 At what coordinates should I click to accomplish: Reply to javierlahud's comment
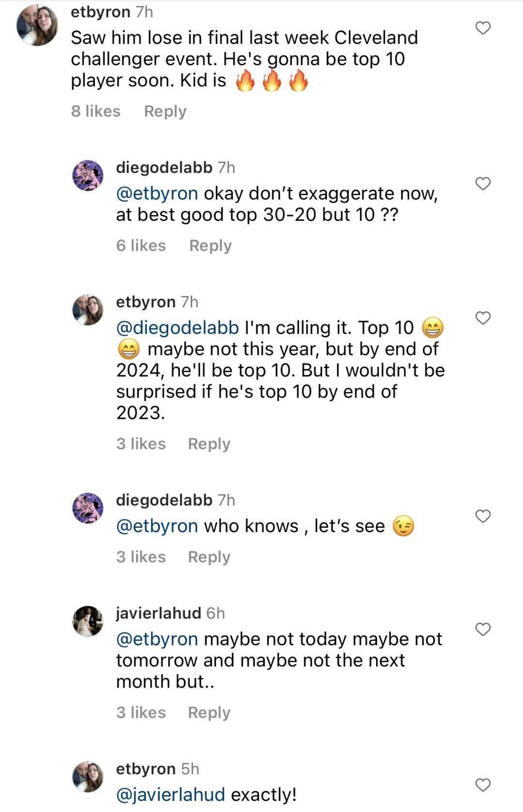tap(209, 712)
